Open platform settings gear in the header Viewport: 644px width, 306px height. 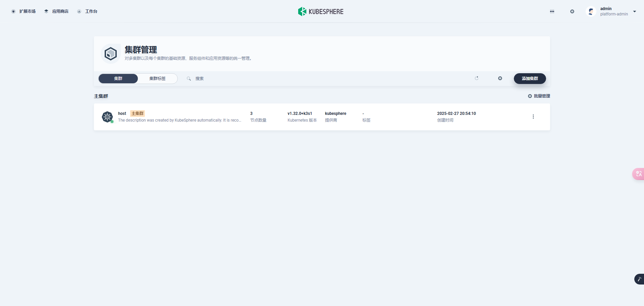click(x=572, y=11)
